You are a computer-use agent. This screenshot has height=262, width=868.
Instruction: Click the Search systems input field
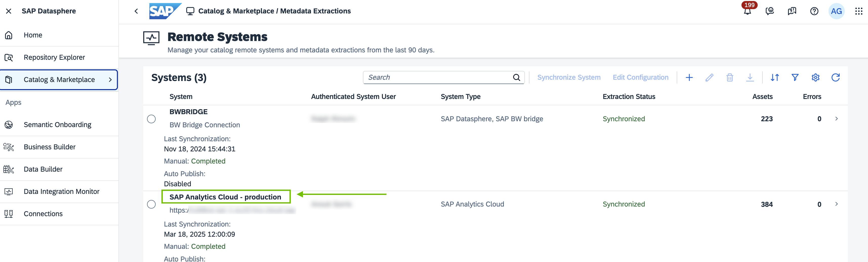click(438, 77)
